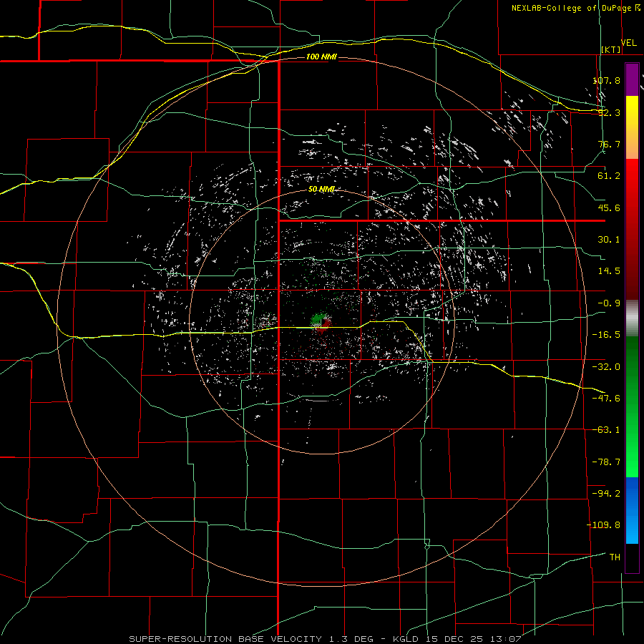Screen dimensions: 644x644
Task: Click the red segment of the color bar
Action: coord(632,229)
